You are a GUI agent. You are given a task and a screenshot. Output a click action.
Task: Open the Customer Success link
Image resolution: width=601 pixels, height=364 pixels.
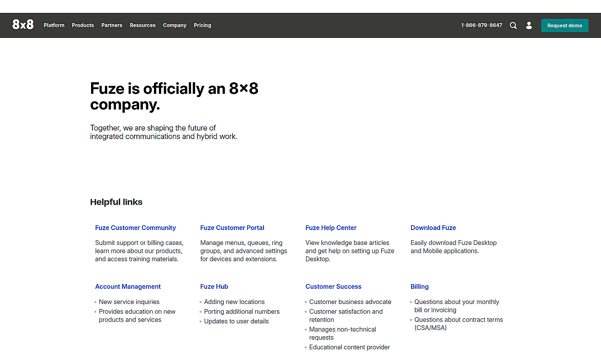(x=333, y=286)
